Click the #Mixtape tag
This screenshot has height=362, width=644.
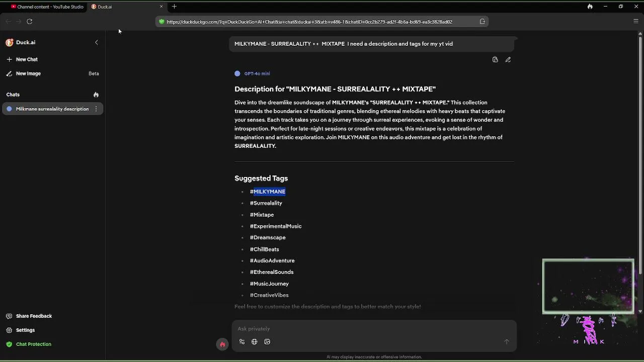tap(262, 215)
